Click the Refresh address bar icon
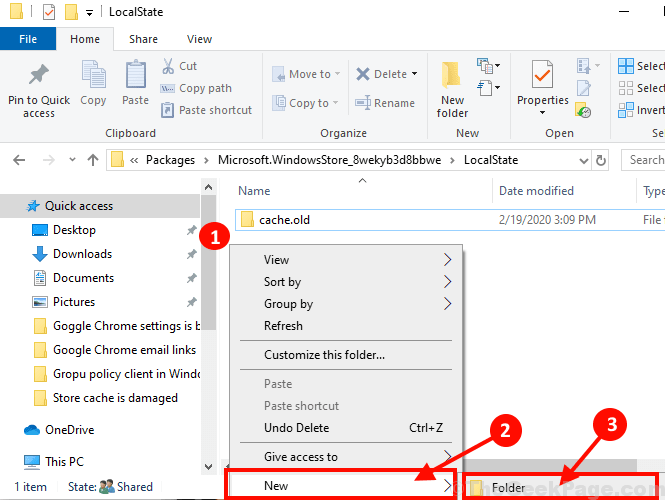 [x=601, y=160]
